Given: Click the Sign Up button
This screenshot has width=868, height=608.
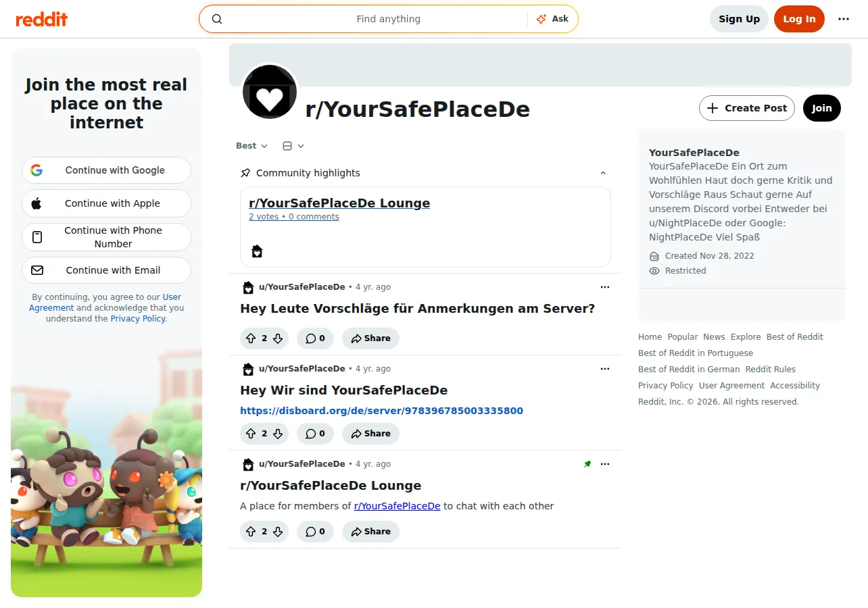Looking at the screenshot, I should 739,19.
